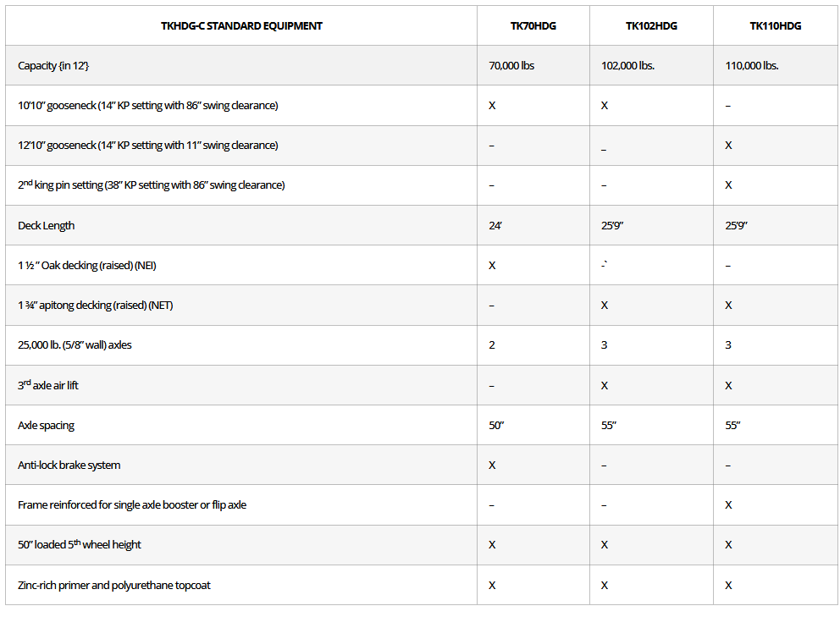
Task: Click the TK110HDG column header
Action: 775,26
